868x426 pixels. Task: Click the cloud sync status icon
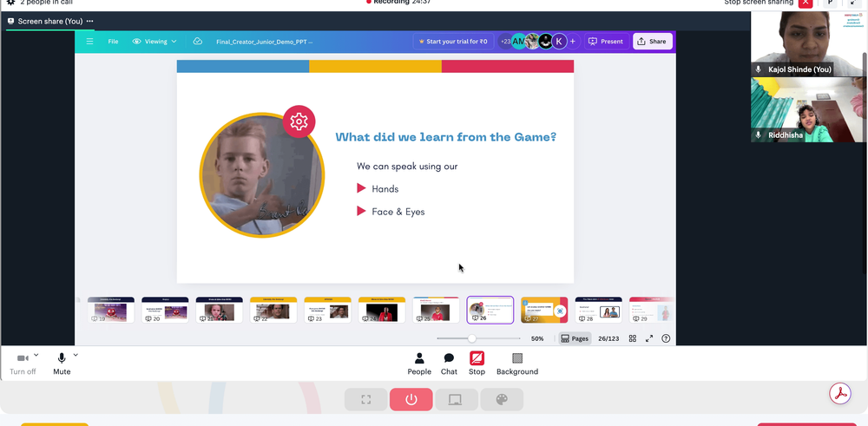pos(197,42)
